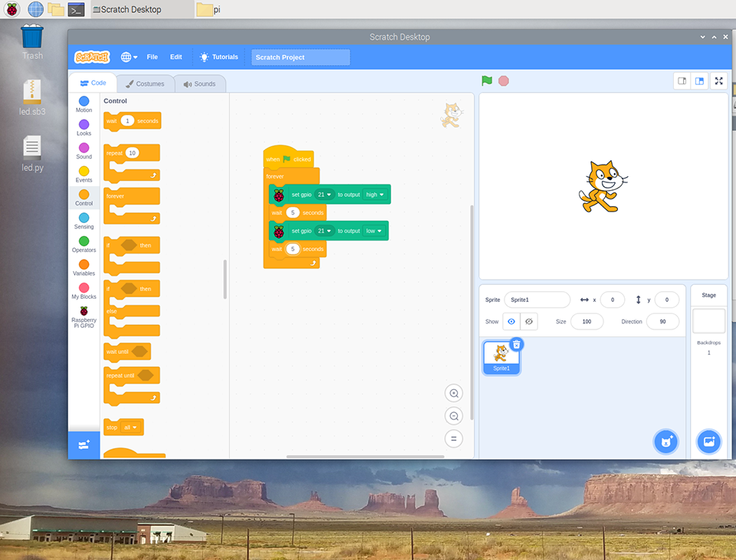Click the first wait block's 5 value
The width and height of the screenshot is (736, 560).
[293, 213]
